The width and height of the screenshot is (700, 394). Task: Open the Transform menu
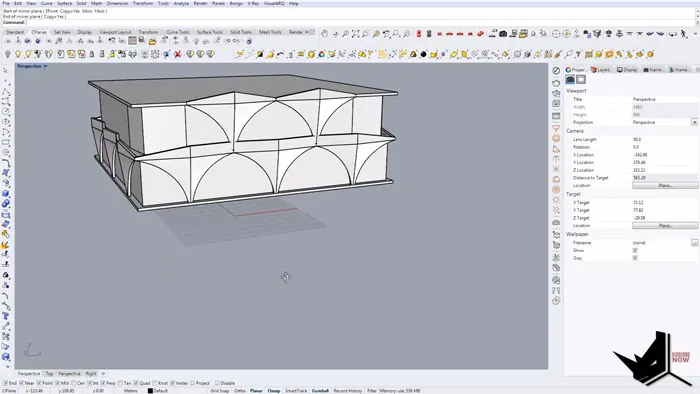click(143, 3)
